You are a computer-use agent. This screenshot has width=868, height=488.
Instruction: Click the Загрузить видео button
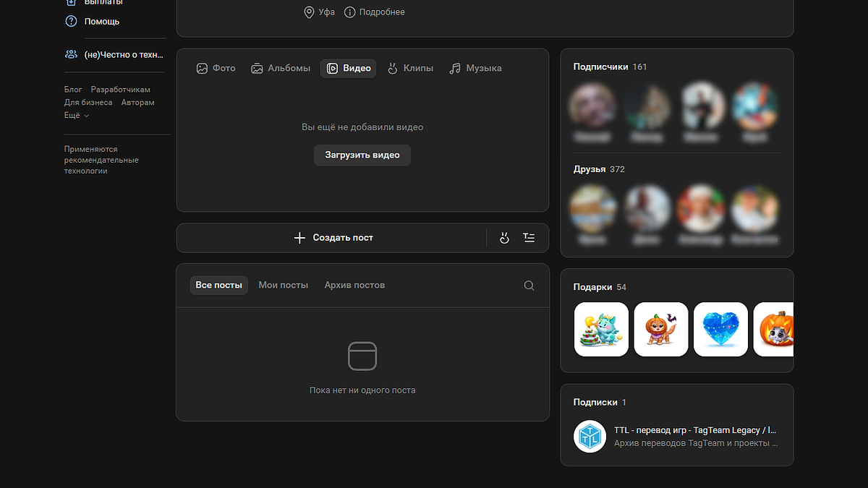362,155
